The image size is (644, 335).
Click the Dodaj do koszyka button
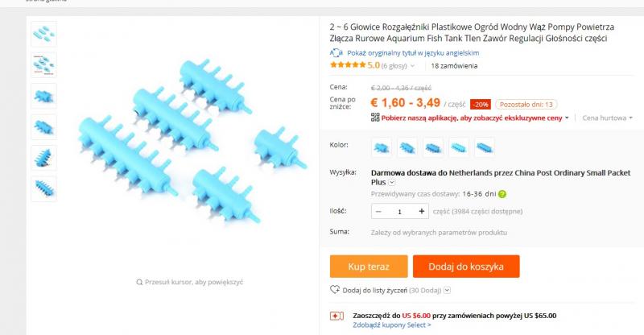(466, 266)
